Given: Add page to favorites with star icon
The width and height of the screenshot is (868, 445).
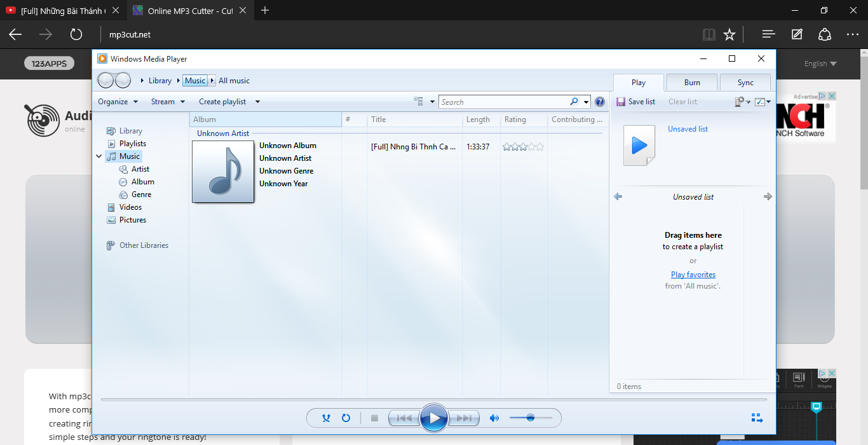Looking at the screenshot, I should (729, 34).
